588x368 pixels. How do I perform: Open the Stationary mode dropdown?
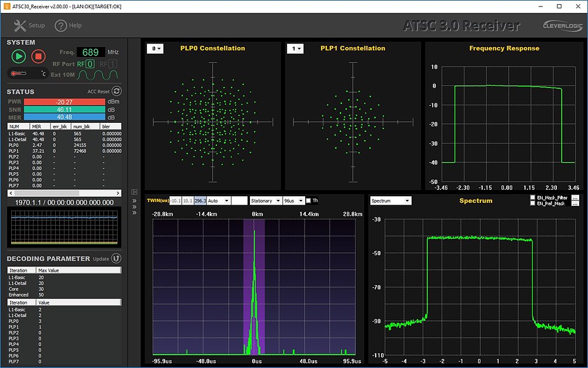(266, 201)
